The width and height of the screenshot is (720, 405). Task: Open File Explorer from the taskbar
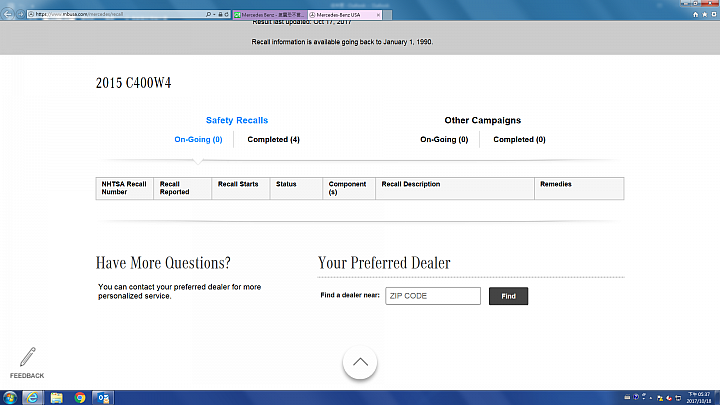tap(56, 398)
